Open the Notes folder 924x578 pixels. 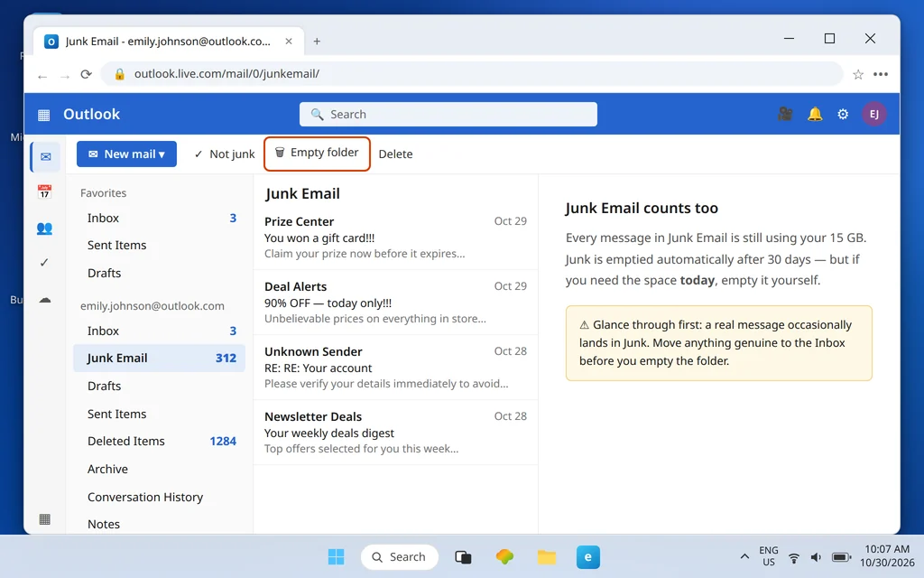coord(159,524)
